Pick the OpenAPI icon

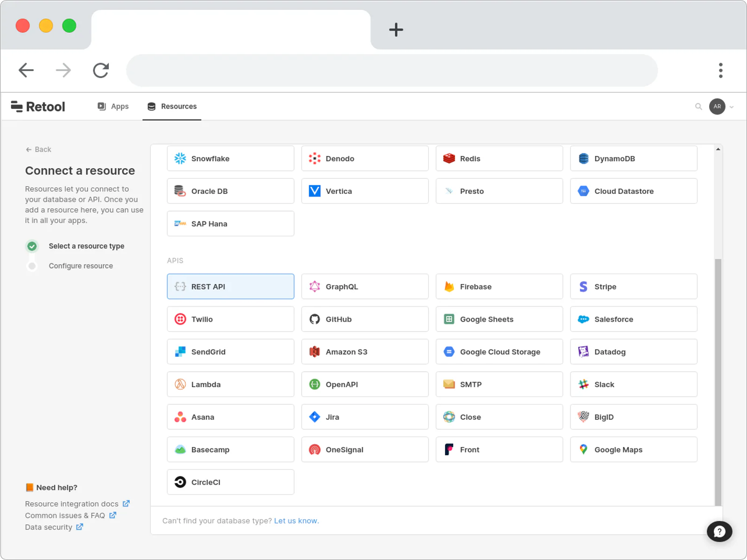(x=315, y=384)
